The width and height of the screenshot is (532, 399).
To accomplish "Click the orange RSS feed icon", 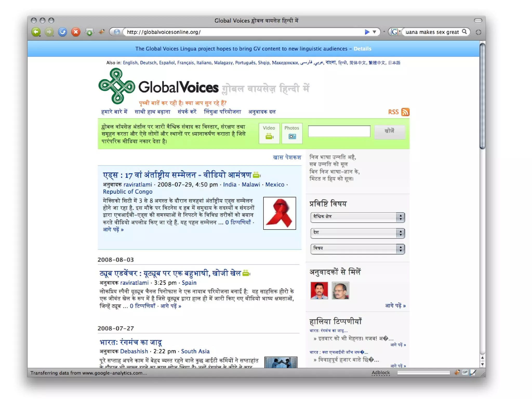I will (405, 112).
